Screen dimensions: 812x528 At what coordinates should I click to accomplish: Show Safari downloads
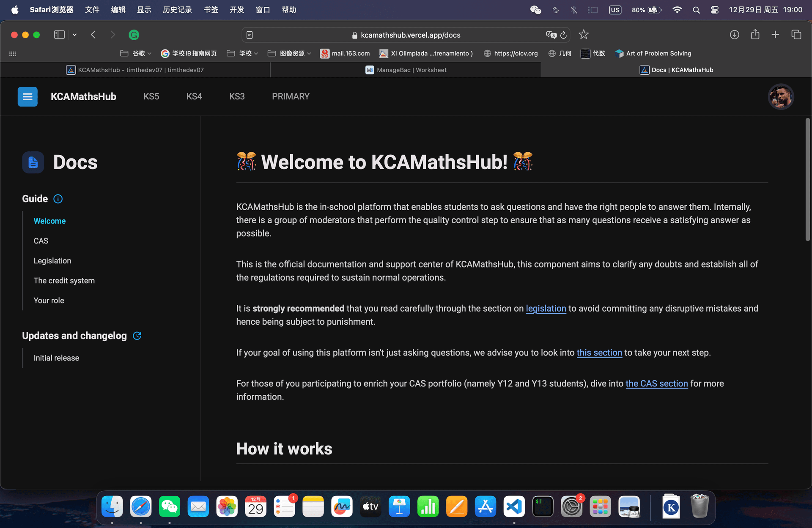pos(734,35)
